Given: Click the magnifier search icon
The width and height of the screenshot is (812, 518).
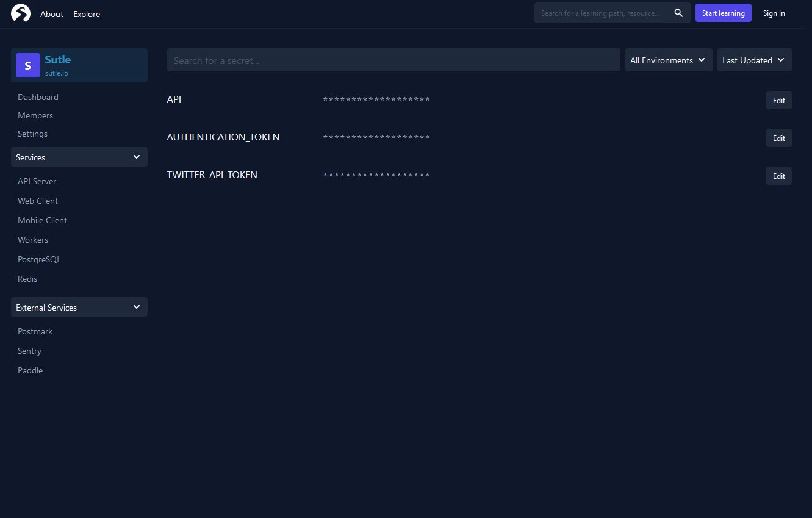Looking at the screenshot, I should (x=678, y=13).
